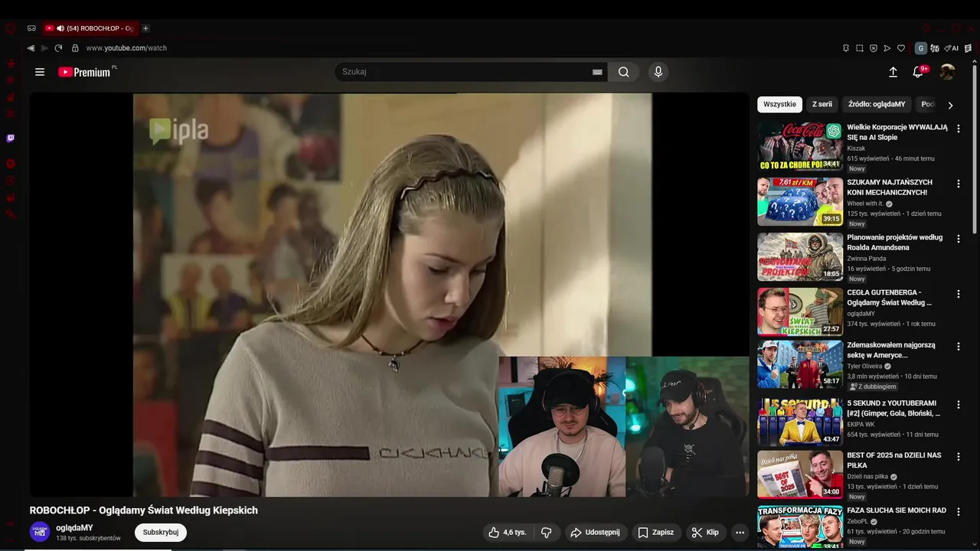Screen dimensions: 980x551
Task: Open more actions three-dot button under video
Action: 740,532
